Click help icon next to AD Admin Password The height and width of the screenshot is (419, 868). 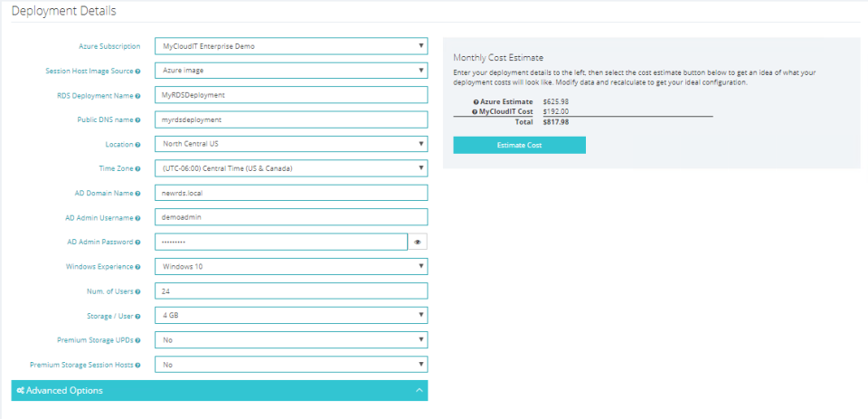coord(137,243)
